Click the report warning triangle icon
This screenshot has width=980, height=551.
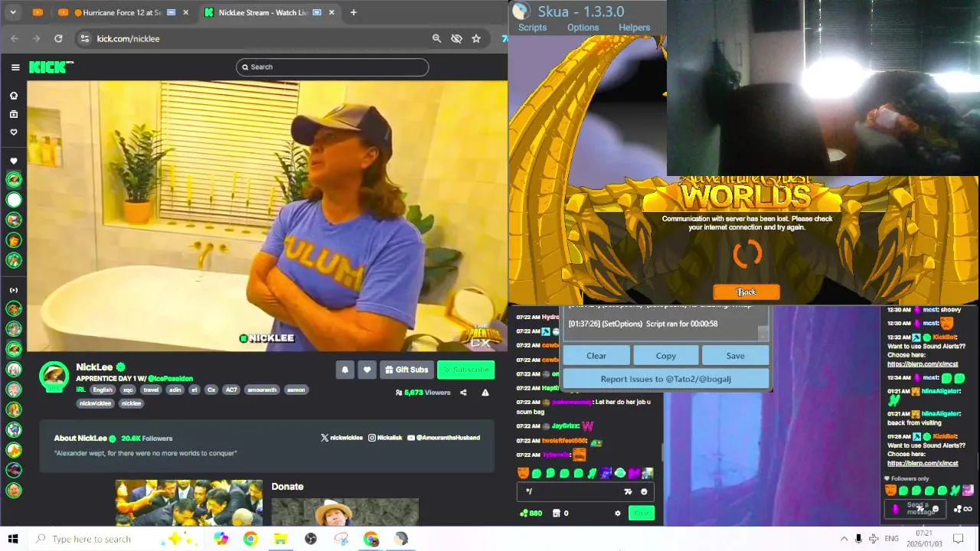pos(485,393)
